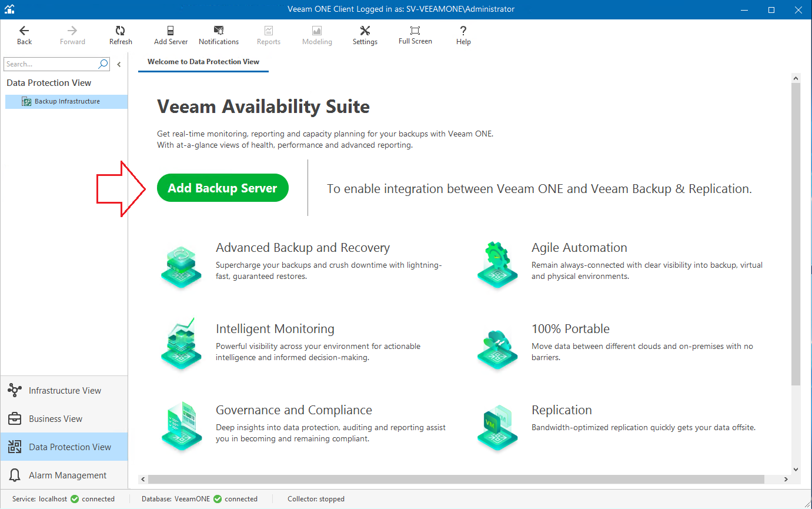Open the Notifications toolbar item
The height and width of the screenshot is (509, 812).
coord(219,35)
